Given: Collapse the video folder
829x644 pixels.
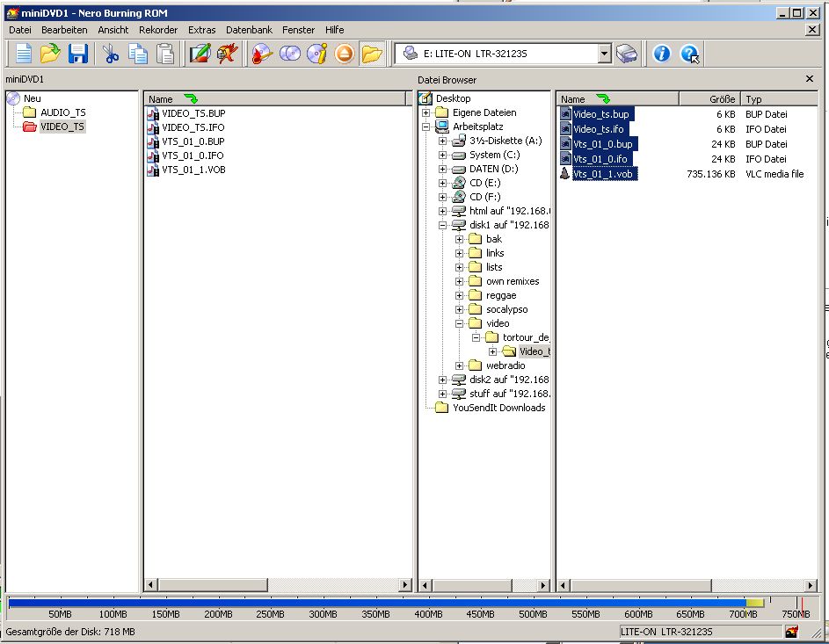Looking at the screenshot, I should coord(460,323).
